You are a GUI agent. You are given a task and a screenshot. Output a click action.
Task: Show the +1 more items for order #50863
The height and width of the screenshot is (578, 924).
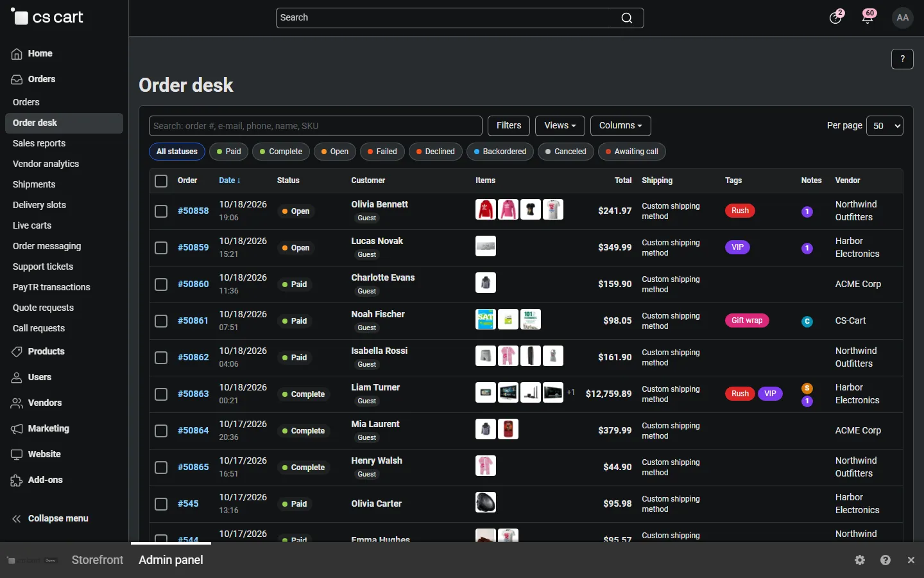pos(570,392)
